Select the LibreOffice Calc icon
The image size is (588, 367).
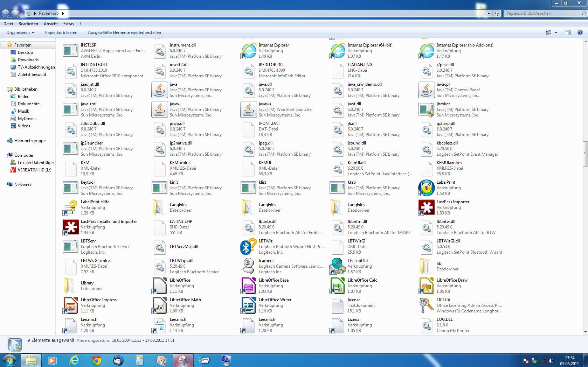pos(337,286)
